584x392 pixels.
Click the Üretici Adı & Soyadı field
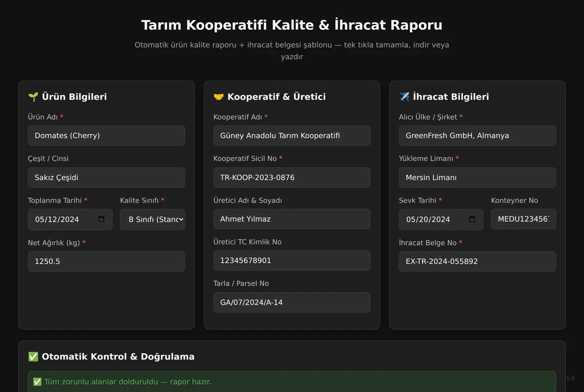tap(292, 219)
